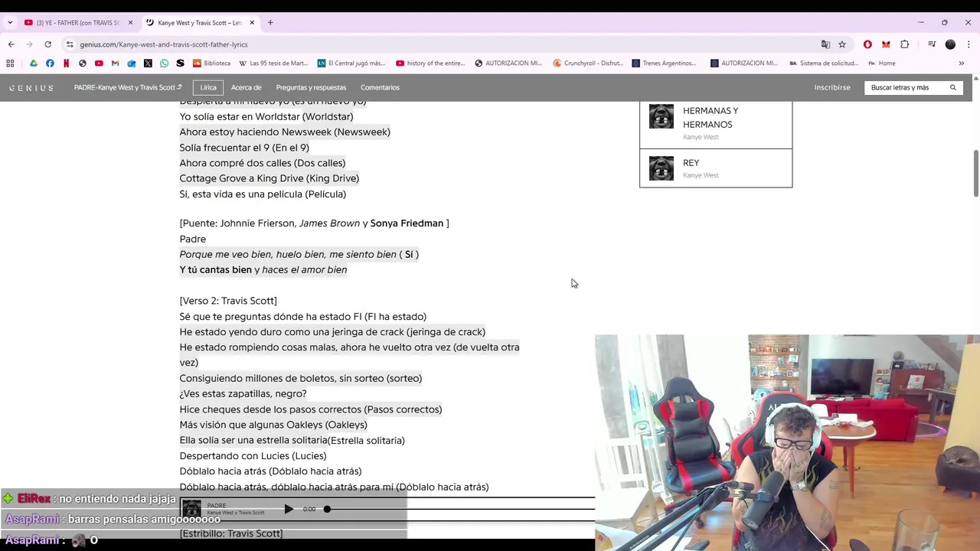Open the Facebook bookmark
The image size is (980, 551).
(x=50, y=64)
